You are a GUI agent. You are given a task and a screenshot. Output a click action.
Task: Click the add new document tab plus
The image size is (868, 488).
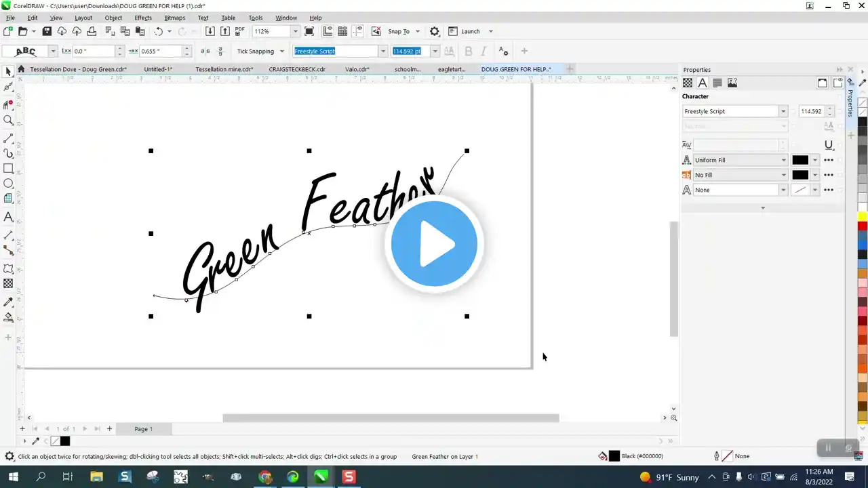click(x=570, y=69)
